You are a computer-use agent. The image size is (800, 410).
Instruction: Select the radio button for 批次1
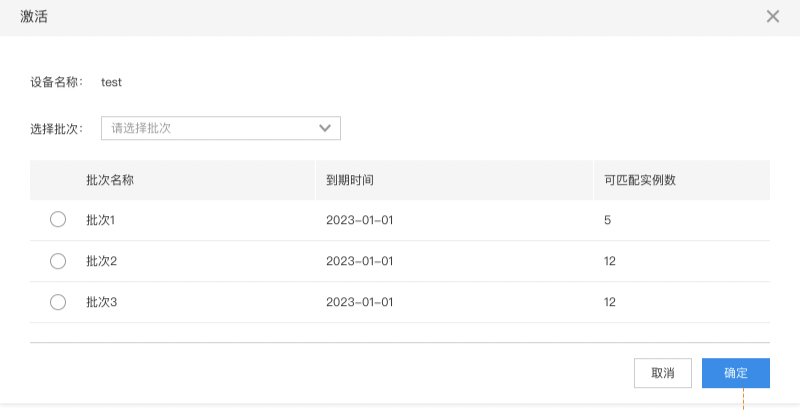coord(58,219)
